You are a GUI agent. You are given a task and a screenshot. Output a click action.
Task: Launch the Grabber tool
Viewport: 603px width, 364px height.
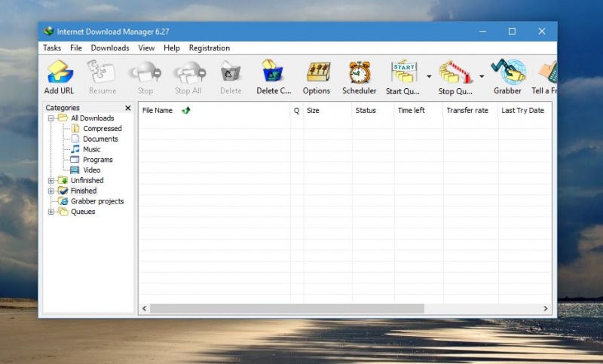(x=507, y=72)
